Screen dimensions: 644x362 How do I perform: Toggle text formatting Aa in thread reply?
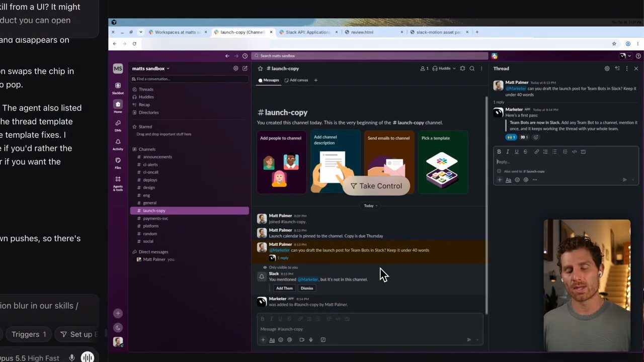[508, 179]
